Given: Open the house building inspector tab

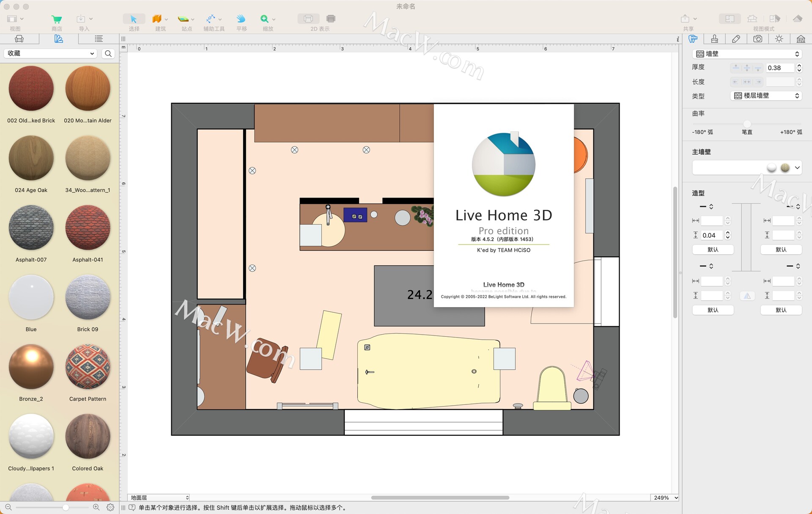Looking at the screenshot, I should click(x=801, y=39).
